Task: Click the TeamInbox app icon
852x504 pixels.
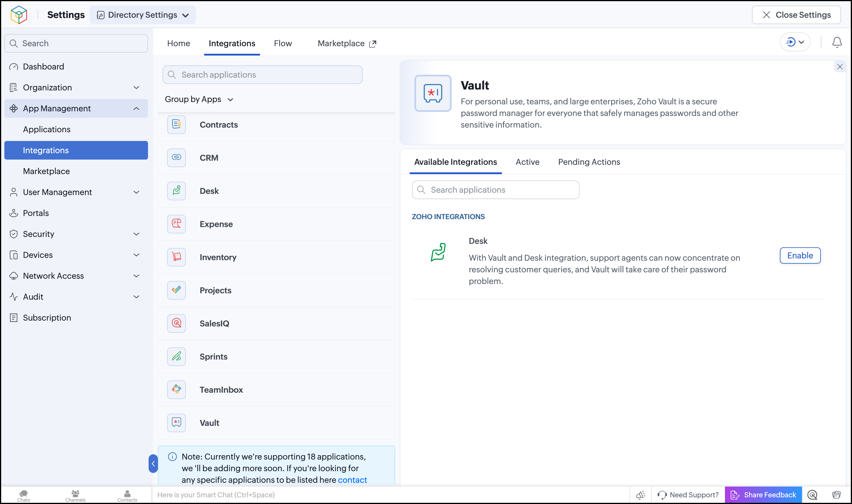Action: pos(176,389)
